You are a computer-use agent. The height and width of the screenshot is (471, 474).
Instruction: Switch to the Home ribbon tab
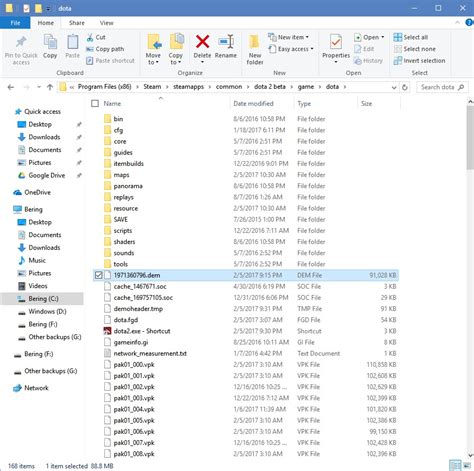(x=46, y=23)
